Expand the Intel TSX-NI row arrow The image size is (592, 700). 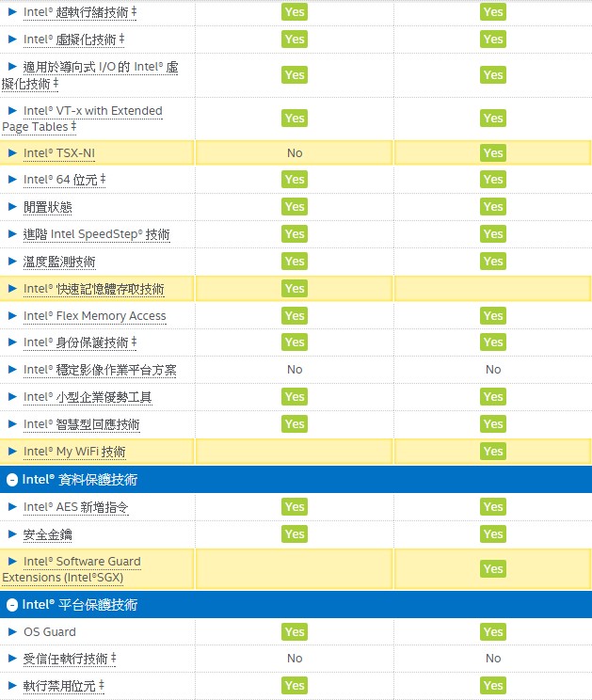(x=12, y=153)
